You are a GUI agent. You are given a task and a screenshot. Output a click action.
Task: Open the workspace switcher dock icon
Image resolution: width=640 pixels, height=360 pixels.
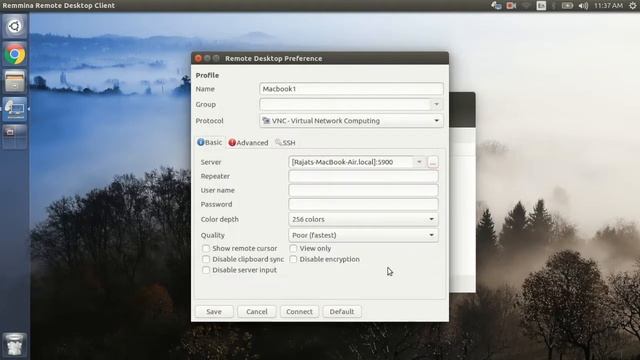[x=15, y=136]
